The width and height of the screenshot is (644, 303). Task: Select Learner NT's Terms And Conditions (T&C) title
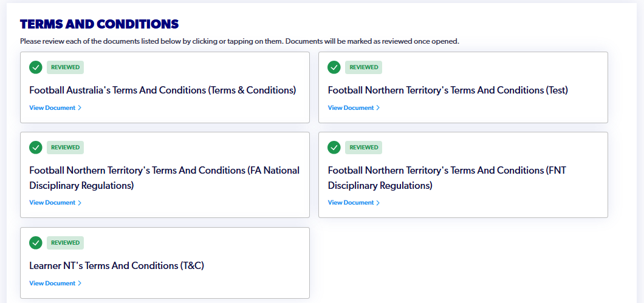(117, 266)
